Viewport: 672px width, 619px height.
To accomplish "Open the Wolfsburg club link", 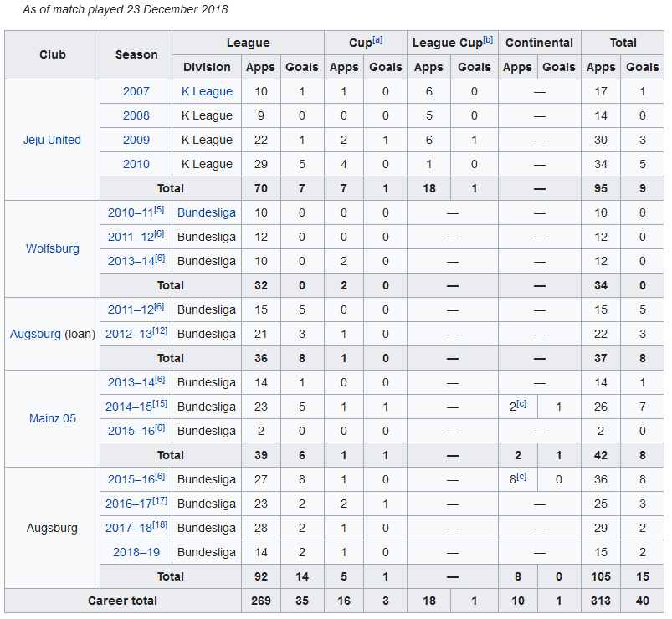I will pyautogui.click(x=52, y=248).
